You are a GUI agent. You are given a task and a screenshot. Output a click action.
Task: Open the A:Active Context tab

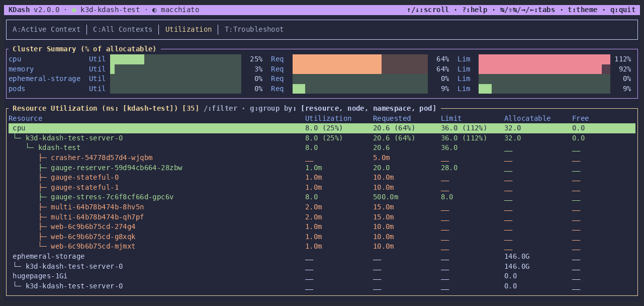pyautogui.click(x=46, y=29)
